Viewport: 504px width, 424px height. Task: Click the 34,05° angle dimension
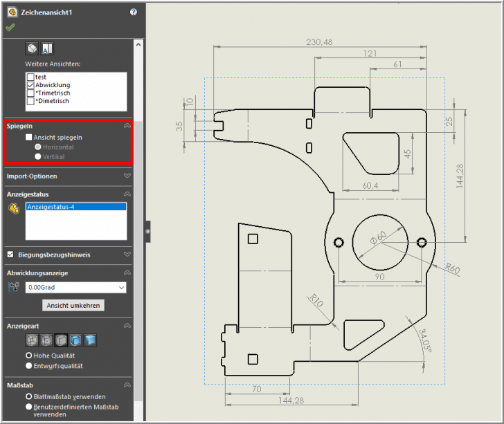coord(425,340)
